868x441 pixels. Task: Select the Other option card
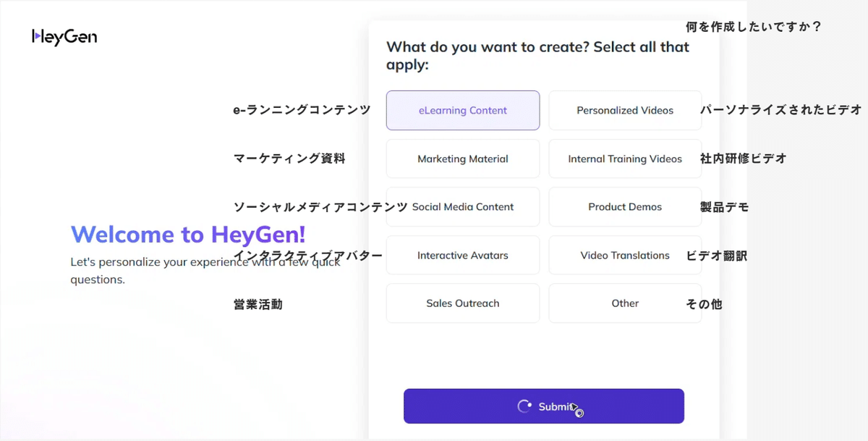click(624, 303)
